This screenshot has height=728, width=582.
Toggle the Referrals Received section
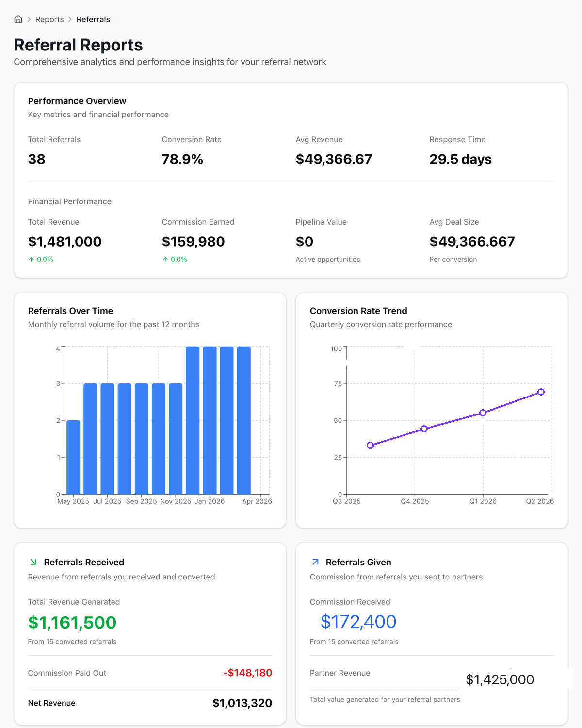pos(84,562)
